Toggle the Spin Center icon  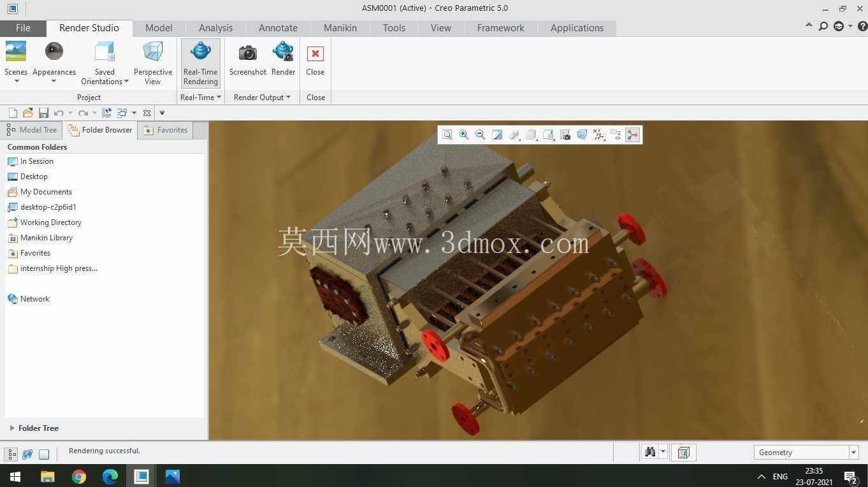[x=632, y=134]
